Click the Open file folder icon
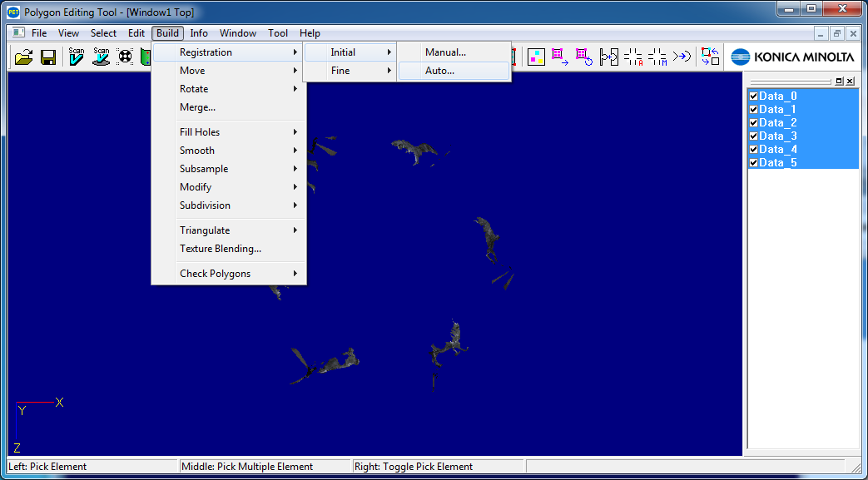Image resolution: width=868 pixels, height=480 pixels. pos(24,57)
